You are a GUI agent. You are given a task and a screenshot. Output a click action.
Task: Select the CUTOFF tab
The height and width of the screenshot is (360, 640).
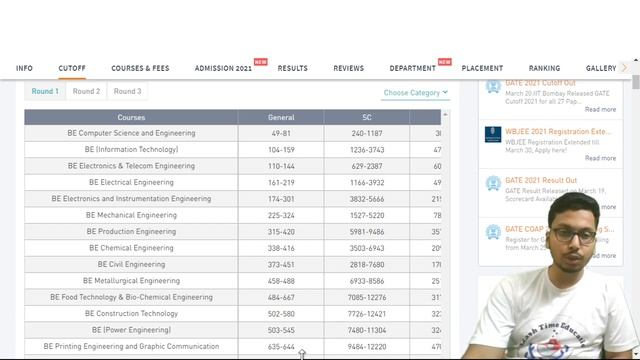click(72, 68)
